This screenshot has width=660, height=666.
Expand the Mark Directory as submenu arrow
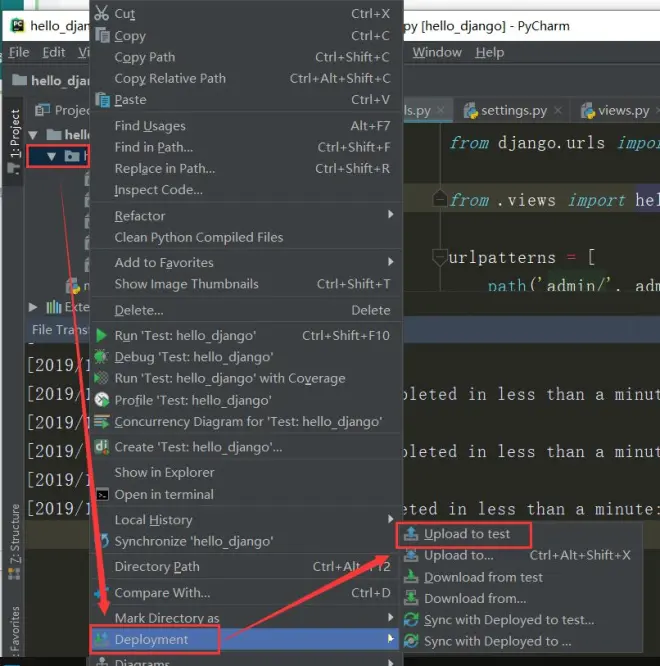click(x=390, y=617)
